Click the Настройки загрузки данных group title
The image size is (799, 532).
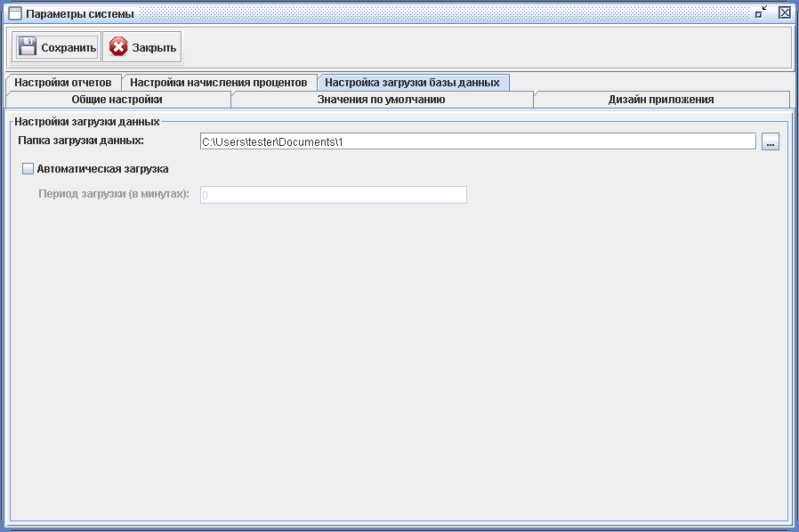(x=87, y=122)
